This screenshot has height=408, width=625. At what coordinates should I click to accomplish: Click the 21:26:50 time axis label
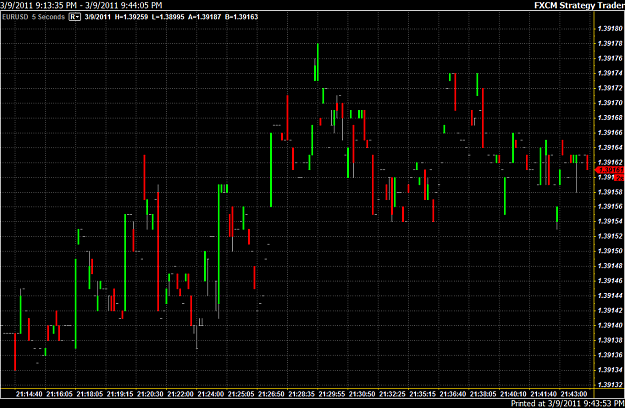pos(271,394)
